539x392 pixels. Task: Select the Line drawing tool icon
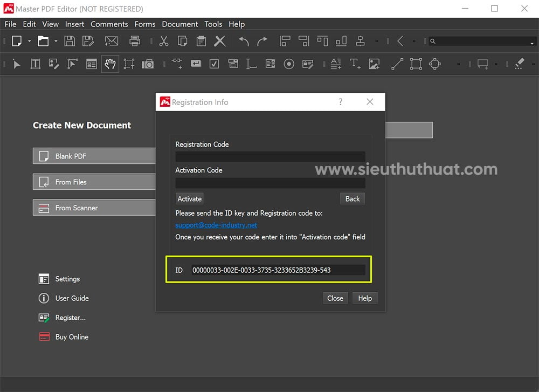[x=397, y=64]
